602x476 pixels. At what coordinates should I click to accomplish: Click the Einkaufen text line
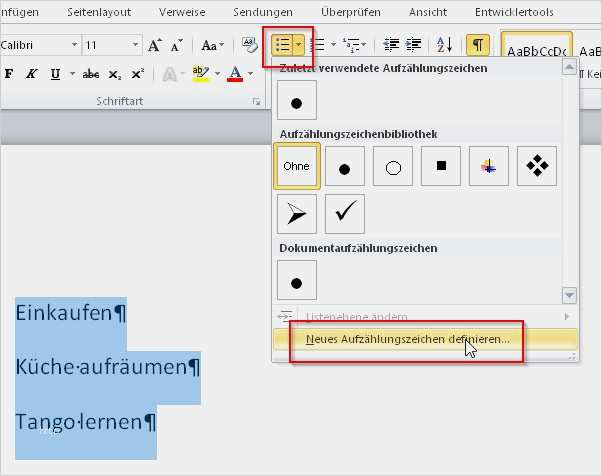pyautogui.click(x=71, y=313)
